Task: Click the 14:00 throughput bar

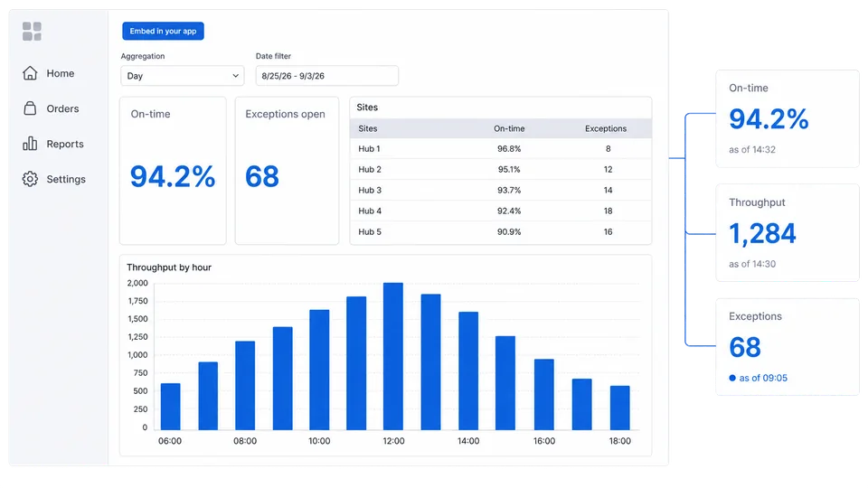Action: pos(468,371)
